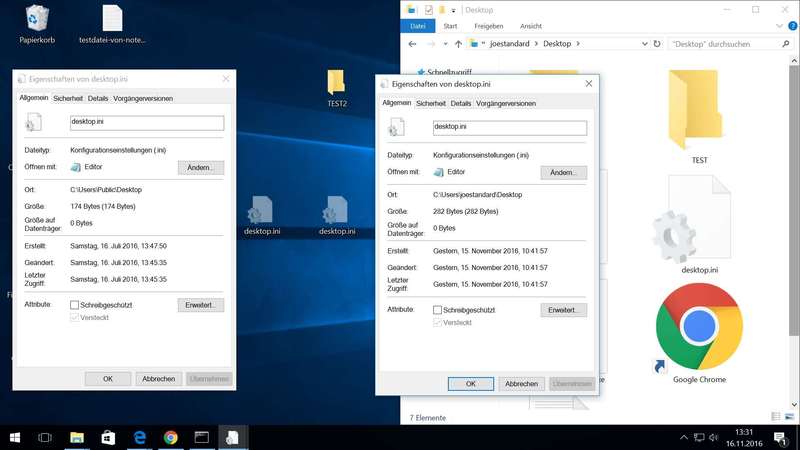Viewport: 800px width, 450px height.
Task: Refresh the Explorer folder view
Action: pyautogui.click(x=657, y=44)
